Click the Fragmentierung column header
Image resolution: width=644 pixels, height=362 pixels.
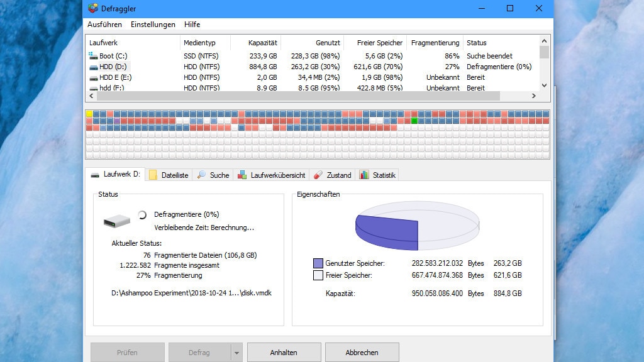(x=435, y=42)
